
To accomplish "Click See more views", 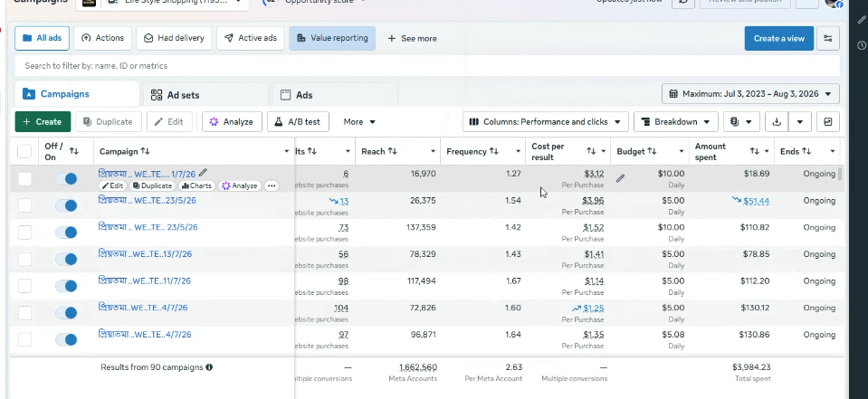I will tap(413, 38).
